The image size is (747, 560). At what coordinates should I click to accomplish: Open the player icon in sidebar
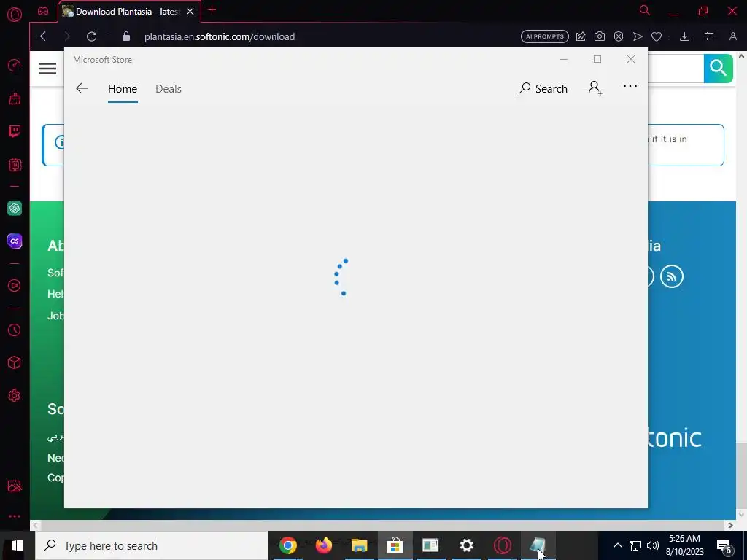pyautogui.click(x=15, y=285)
